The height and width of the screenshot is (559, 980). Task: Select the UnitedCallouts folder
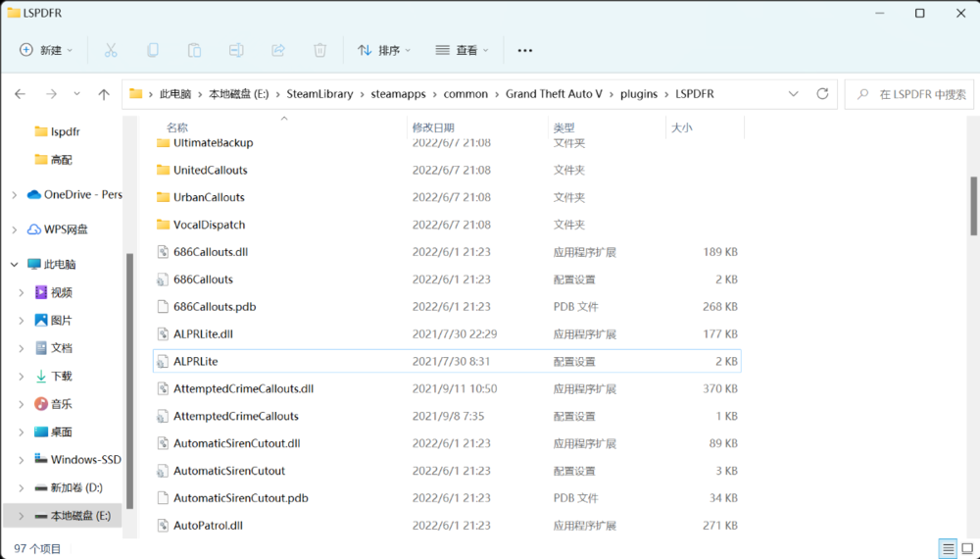[210, 170]
